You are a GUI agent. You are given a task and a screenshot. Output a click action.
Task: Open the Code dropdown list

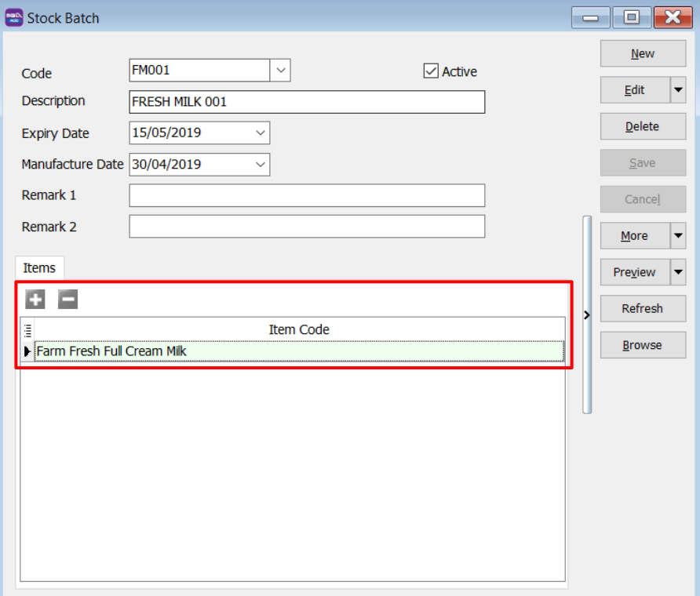coord(280,71)
